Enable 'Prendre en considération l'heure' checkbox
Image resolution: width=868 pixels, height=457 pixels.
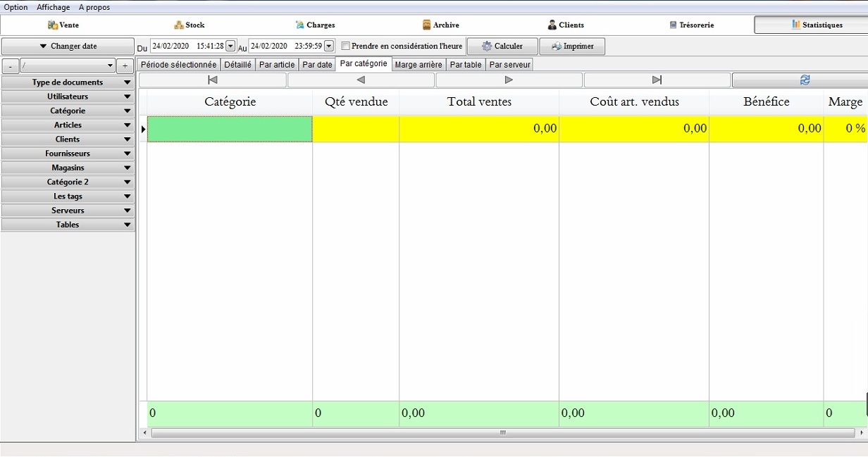pyautogui.click(x=346, y=46)
